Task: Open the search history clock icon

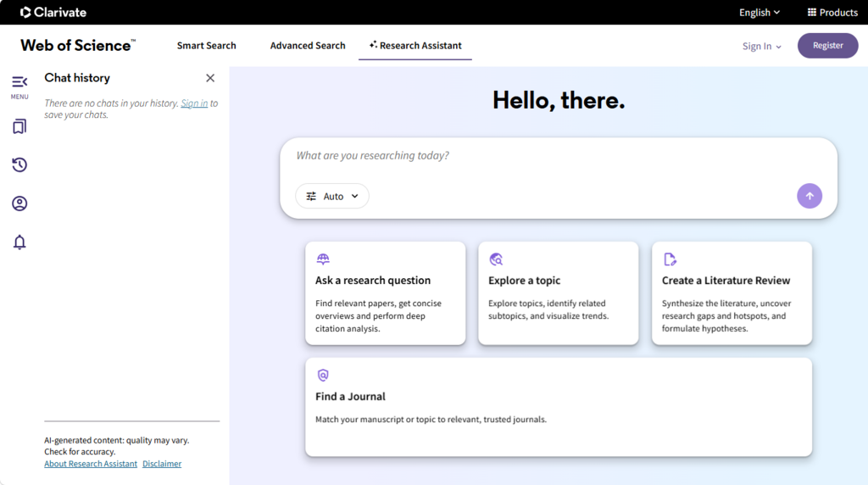Action: 19,165
